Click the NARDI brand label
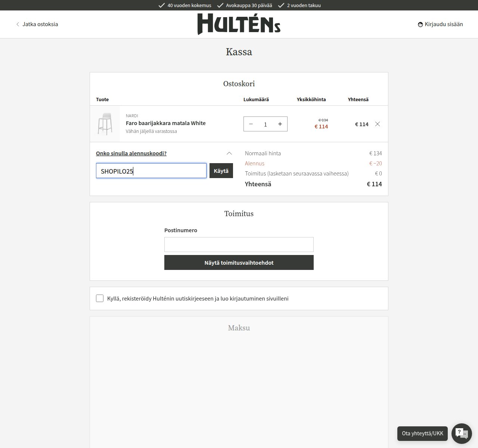This screenshot has width=478, height=448. (132, 116)
